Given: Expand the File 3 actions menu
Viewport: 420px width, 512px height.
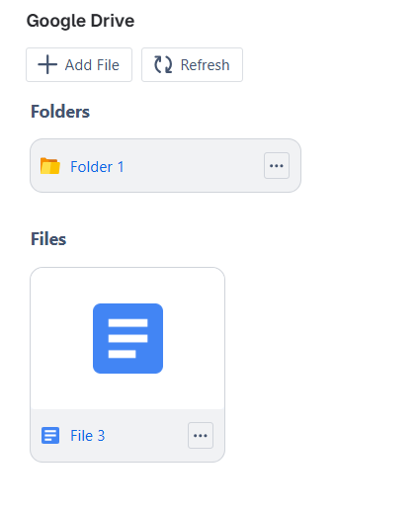Looking at the screenshot, I should click(x=201, y=436).
